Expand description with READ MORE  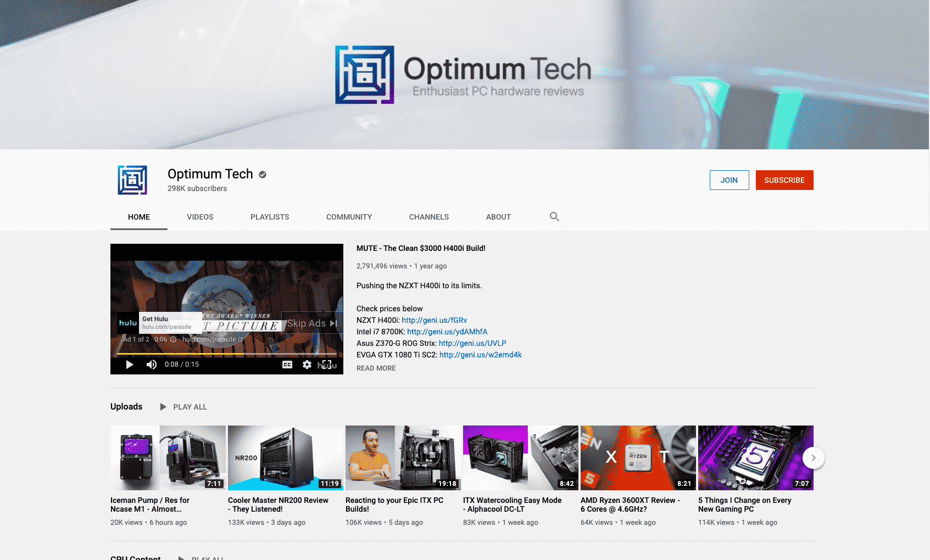(x=376, y=368)
